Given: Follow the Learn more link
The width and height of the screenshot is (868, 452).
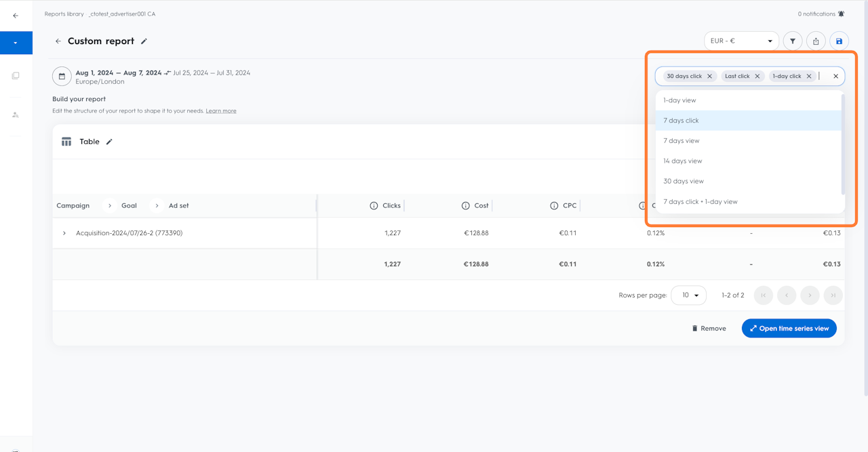Looking at the screenshot, I should coord(221,111).
